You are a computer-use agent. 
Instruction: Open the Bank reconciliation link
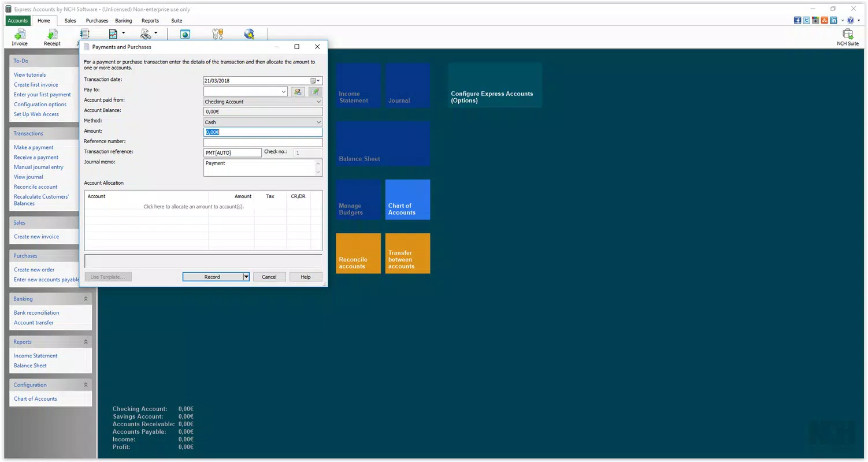coord(36,313)
